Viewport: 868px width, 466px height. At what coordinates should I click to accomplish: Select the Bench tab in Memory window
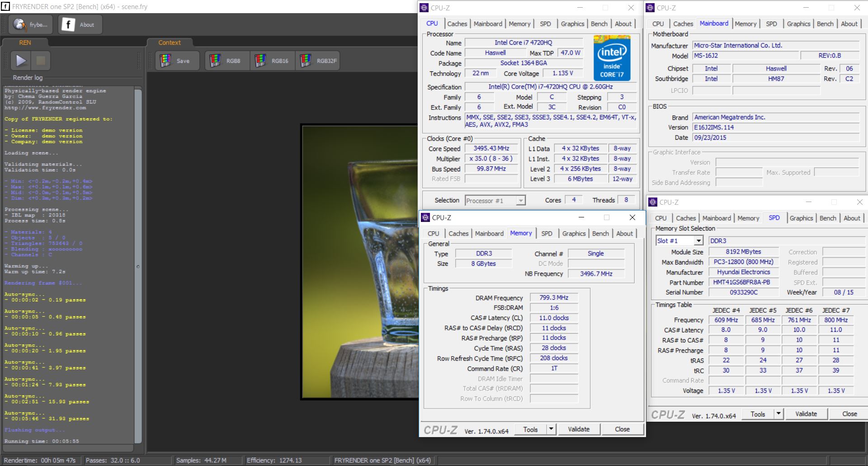point(600,234)
